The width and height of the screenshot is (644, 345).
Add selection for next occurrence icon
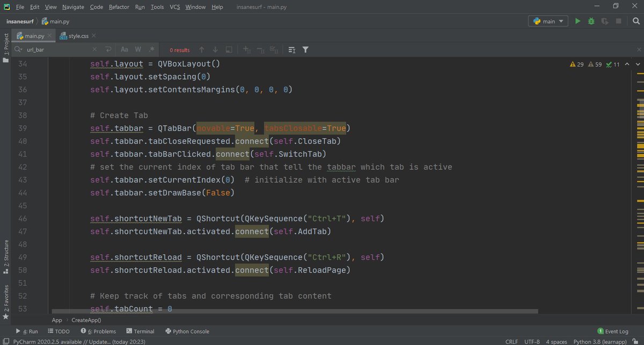[247, 49]
